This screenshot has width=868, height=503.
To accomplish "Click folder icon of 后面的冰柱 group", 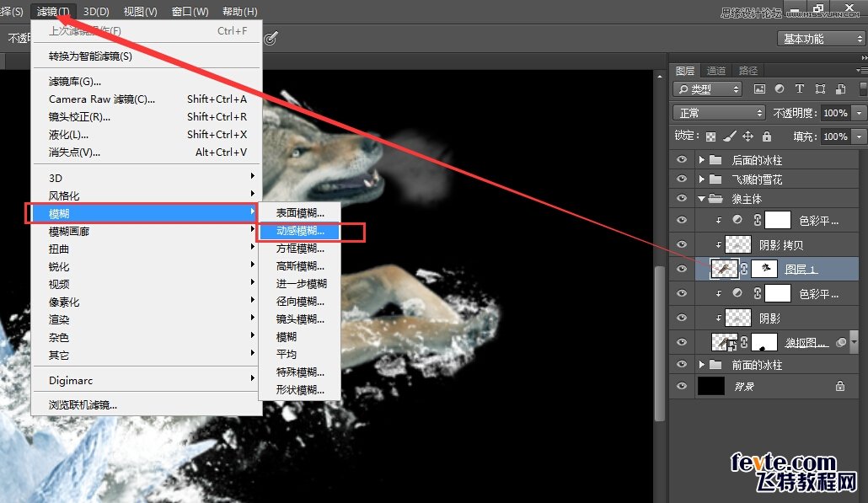I will point(715,160).
